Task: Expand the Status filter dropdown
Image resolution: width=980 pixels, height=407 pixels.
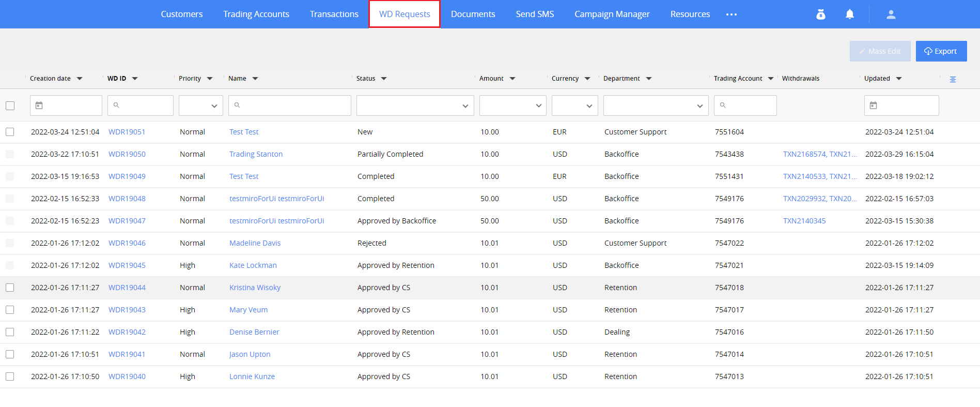Action: coord(415,105)
